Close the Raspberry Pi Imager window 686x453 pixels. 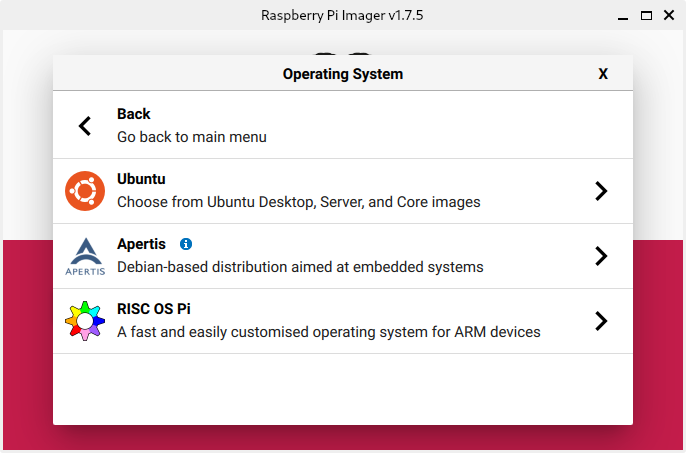tap(669, 15)
